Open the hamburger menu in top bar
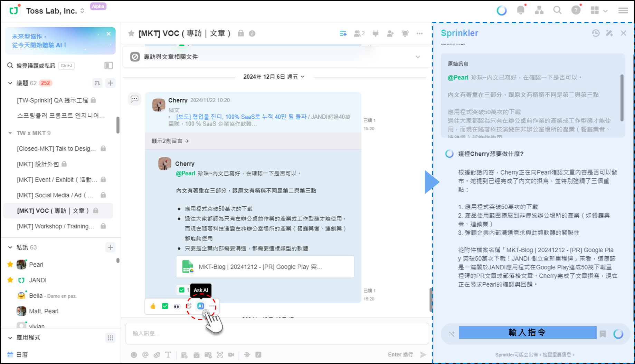 (623, 11)
